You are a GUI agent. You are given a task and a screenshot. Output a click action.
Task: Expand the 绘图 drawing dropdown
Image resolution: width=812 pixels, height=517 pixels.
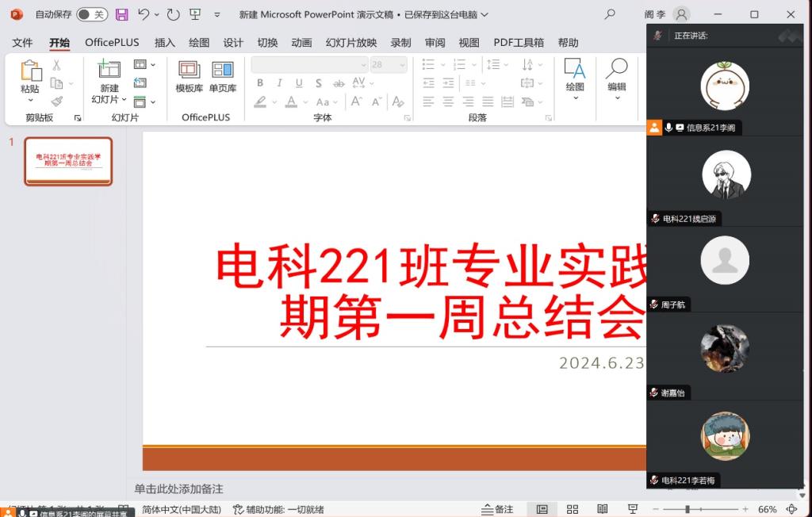click(x=575, y=98)
